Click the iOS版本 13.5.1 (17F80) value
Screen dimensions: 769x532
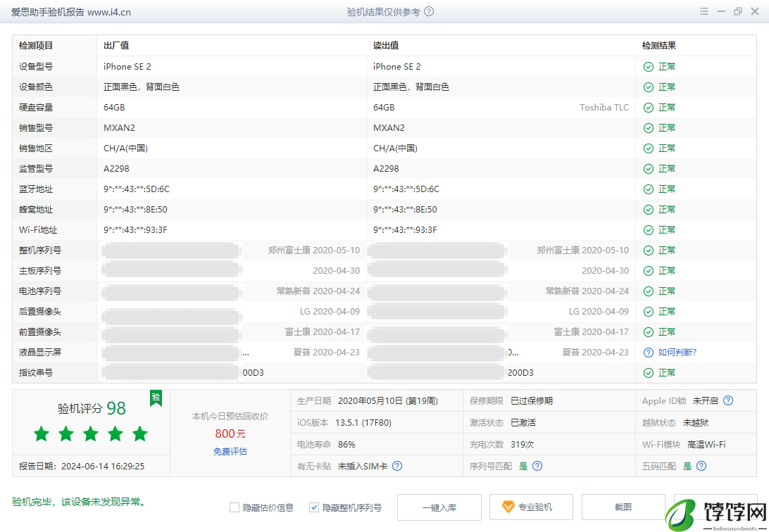click(363, 422)
